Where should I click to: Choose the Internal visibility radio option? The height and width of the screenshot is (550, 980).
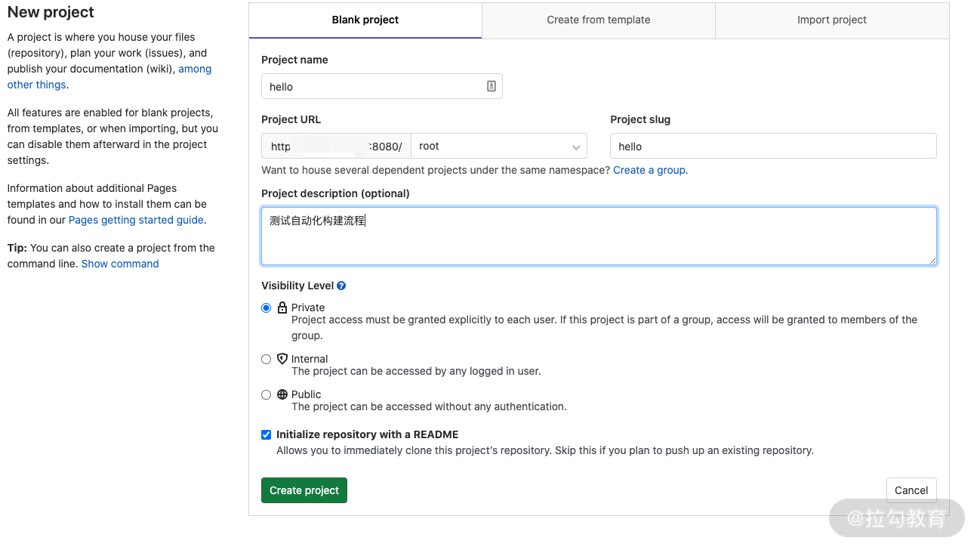point(266,360)
